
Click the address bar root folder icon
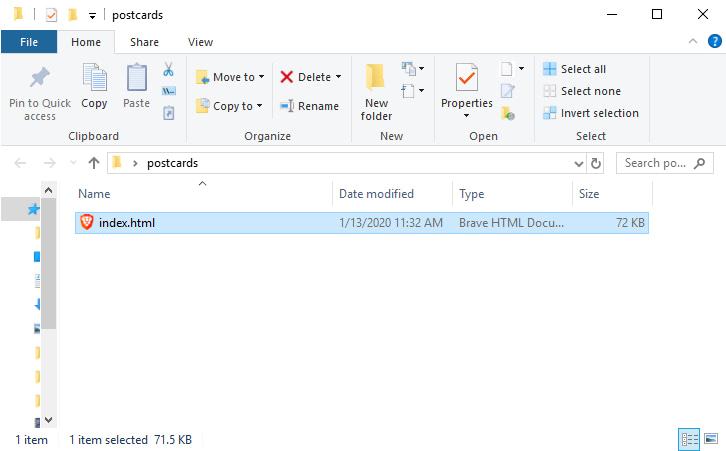pos(117,163)
